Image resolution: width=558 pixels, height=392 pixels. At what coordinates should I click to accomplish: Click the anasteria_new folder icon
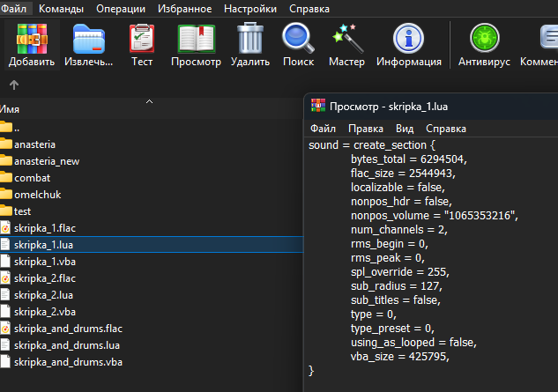coord(6,160)
